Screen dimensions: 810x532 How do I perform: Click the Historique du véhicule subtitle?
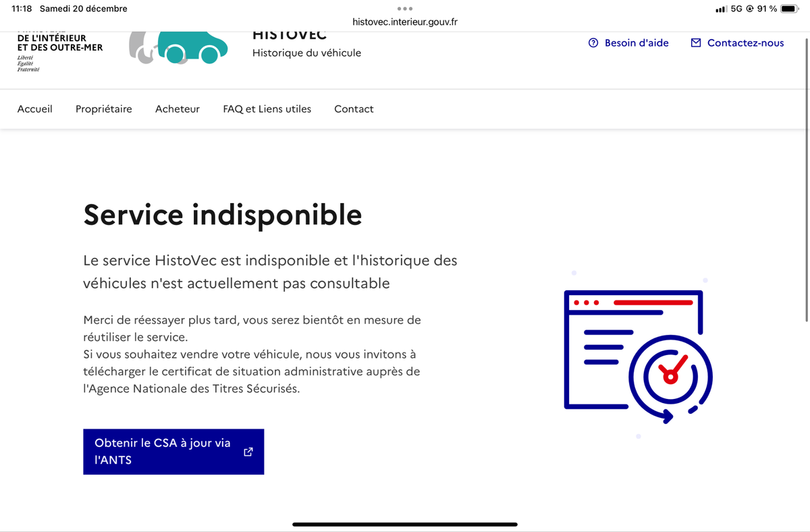click(x=306, y=53)
